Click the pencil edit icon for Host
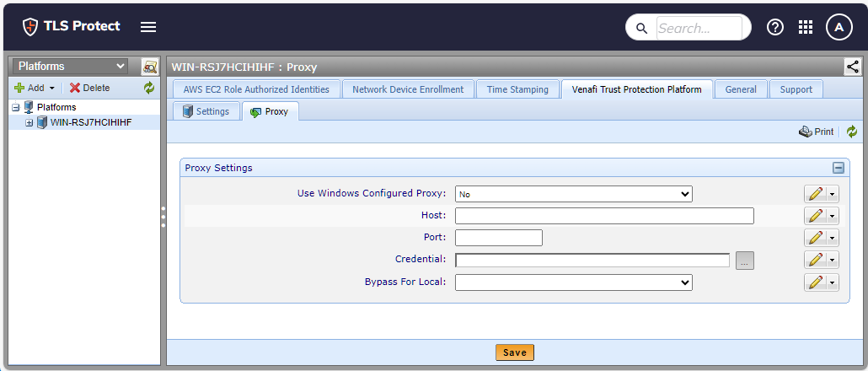 pos(815,216)
